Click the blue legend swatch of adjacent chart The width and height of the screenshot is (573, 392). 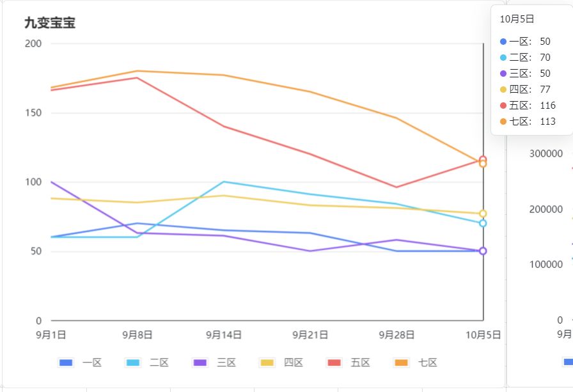tap(569, 362)
